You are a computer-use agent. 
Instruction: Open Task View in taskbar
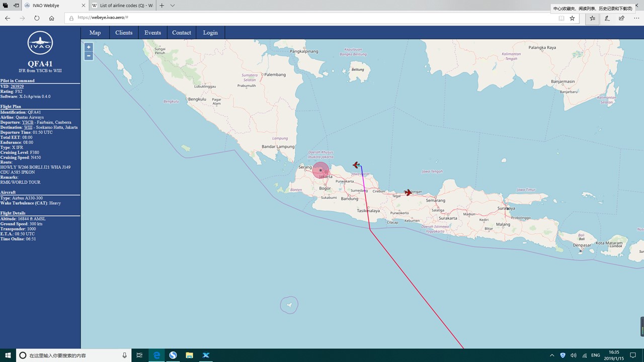coord(139,355)
